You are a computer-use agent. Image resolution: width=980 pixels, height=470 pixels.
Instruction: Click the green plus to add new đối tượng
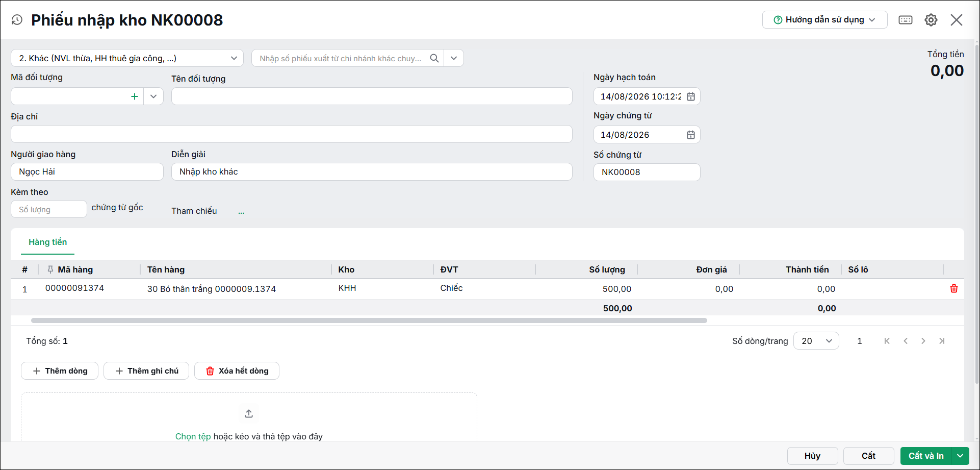coord(135,96)
